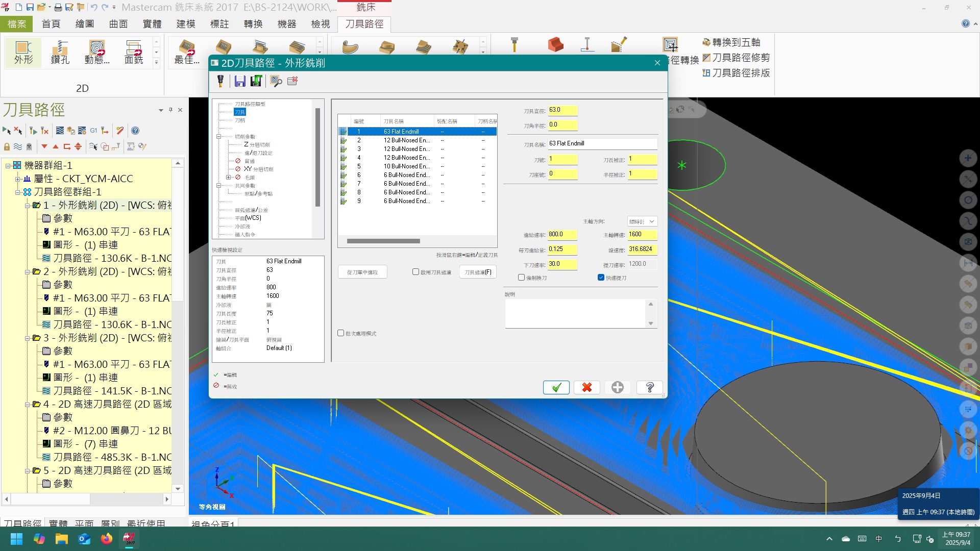Collapse the 共同參數 node in dialog tree
Viewport: 980px width, 551px height.
coord(218,186)
